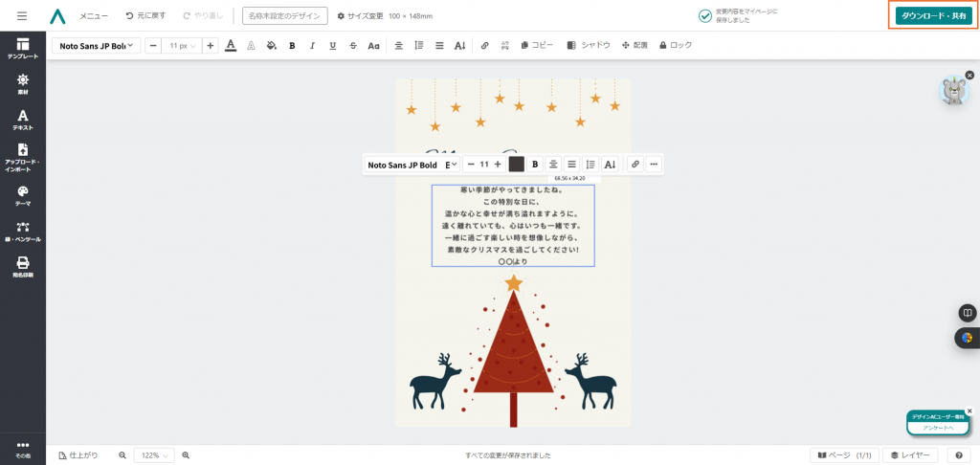Click the text outline icon in top toolbar
980x465 pixels.
pyautogui.click(x=252, y=45)
